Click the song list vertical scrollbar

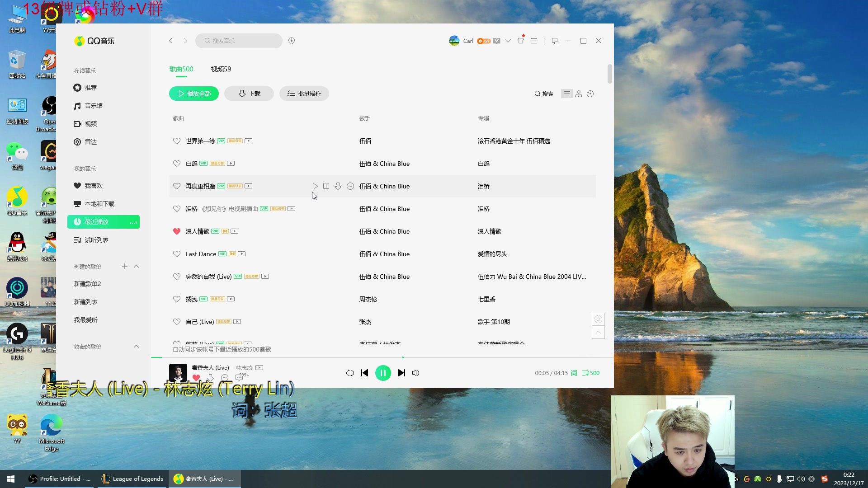point(610,74)
